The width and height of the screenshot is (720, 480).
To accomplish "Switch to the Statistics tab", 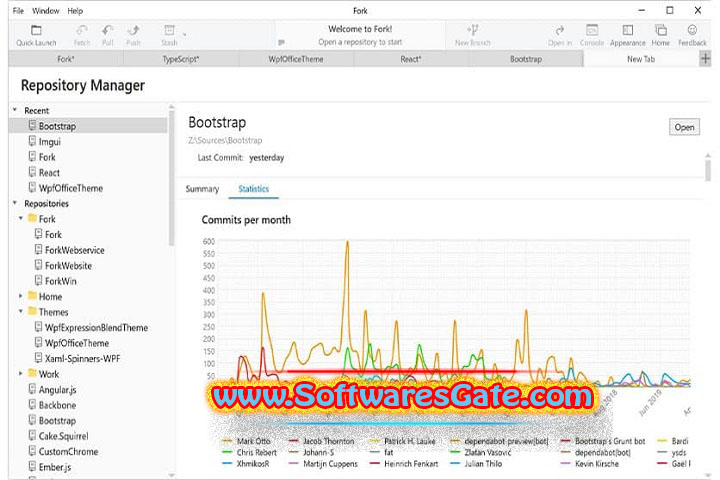I will point(253,189).
